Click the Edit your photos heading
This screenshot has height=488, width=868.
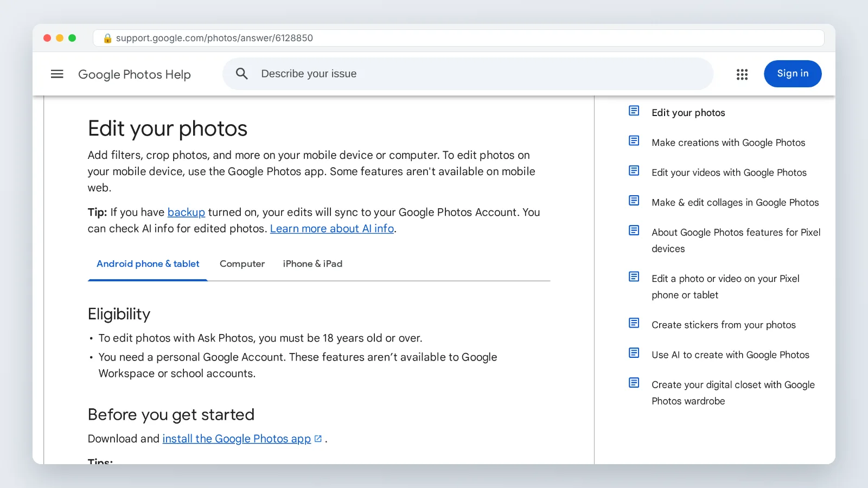[168, 129]
